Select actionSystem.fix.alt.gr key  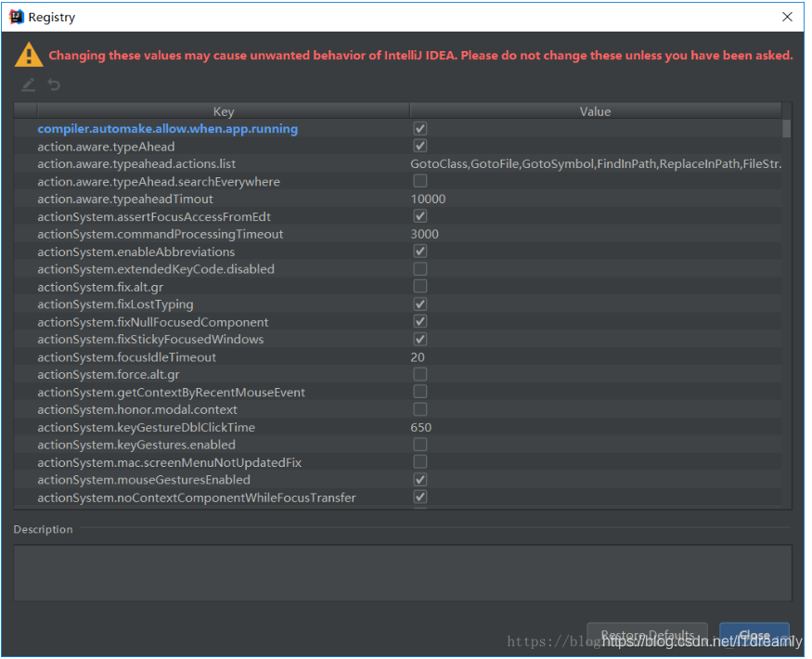[x=100, y=287]
